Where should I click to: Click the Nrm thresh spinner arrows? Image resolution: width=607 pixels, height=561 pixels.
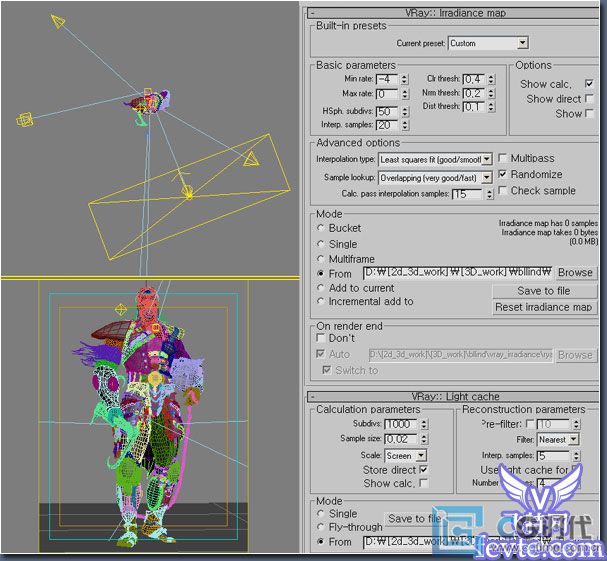tap(491, 94)
